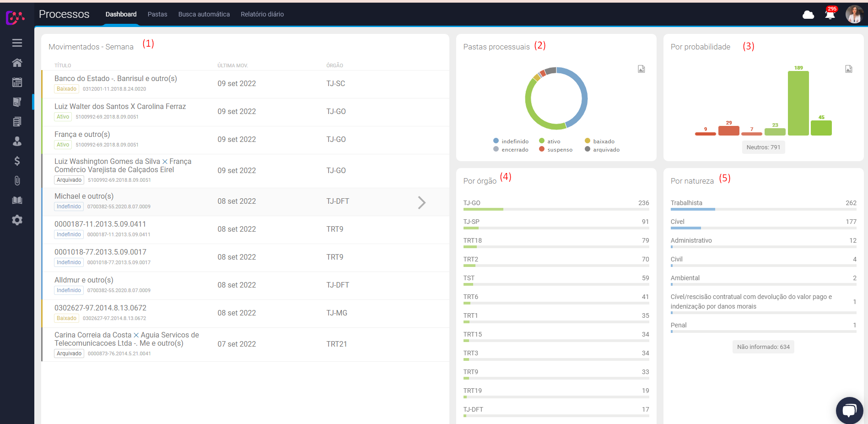Viewport: 868px width, 424px height.
Task: Expand the Michael e outro(s) row chevron
Action: [421, 202]
